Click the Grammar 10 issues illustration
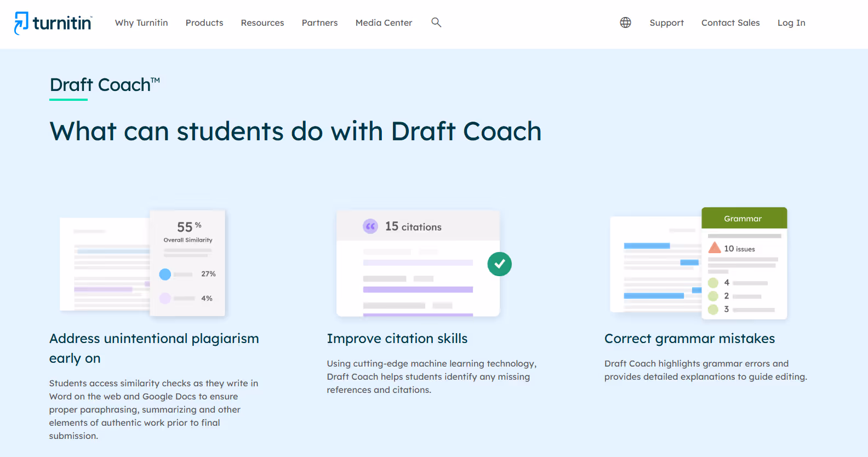Viewport: 868px width, 457px height. tap(699, 263)
